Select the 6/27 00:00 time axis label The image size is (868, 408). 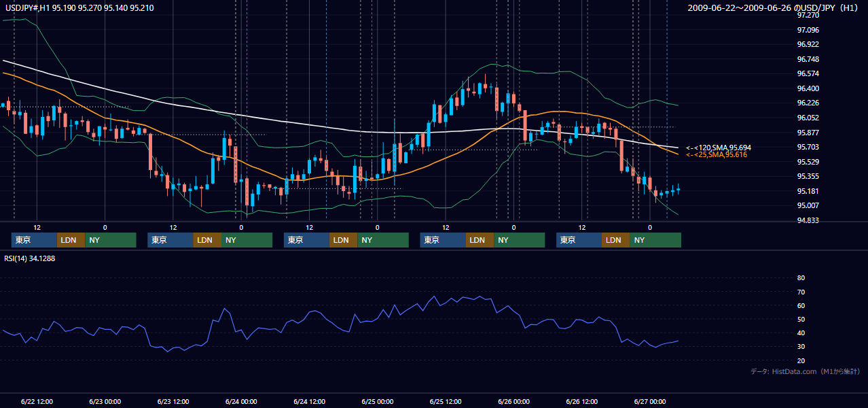click(650, 401)
